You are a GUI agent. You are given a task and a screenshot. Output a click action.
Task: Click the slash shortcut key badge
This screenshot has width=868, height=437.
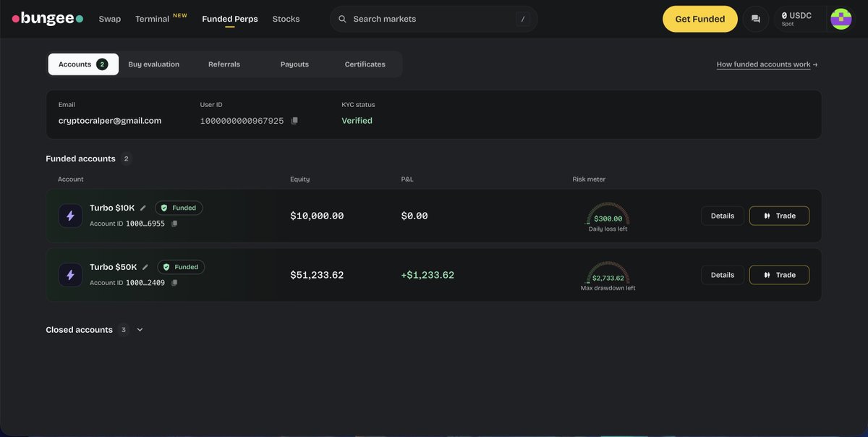tap(523, 19)
